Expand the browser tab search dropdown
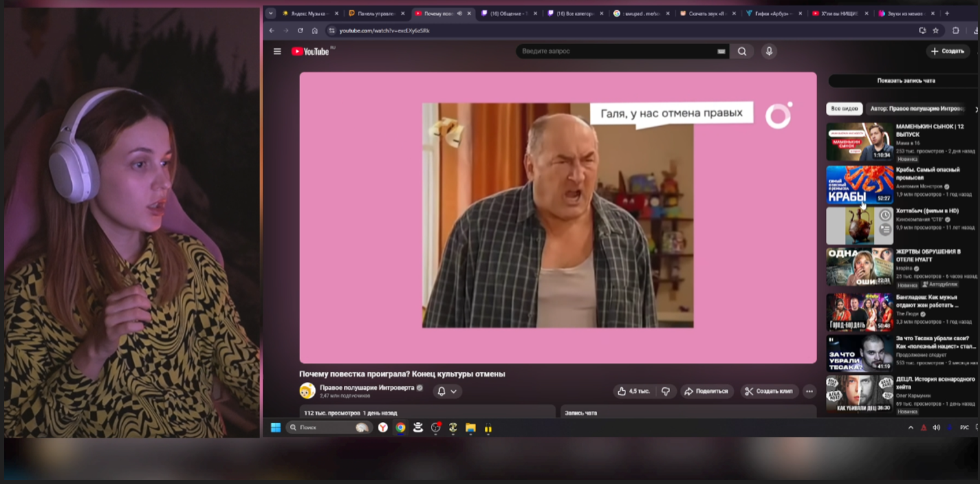Image resolution: width=980 pixels, height=484 pixels. 271,13
